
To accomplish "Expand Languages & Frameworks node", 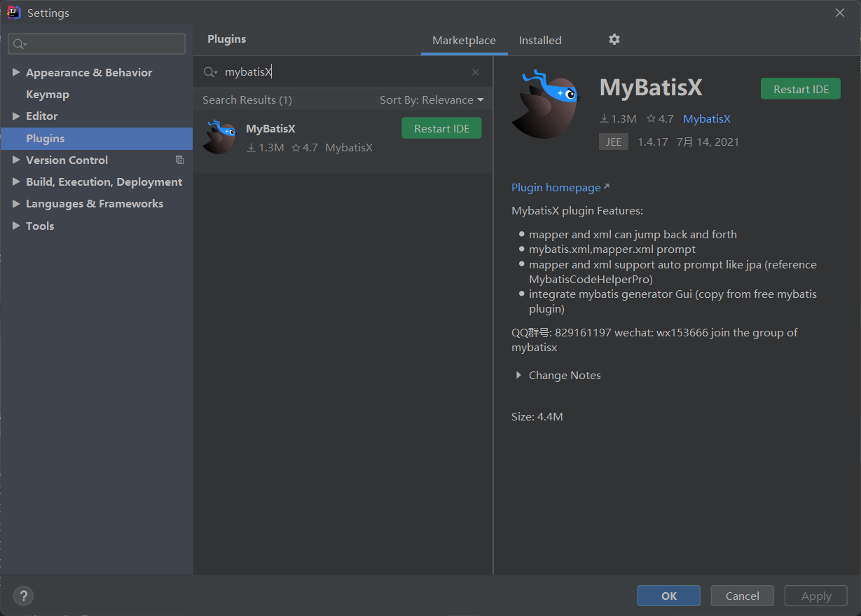I will (17, 203).
